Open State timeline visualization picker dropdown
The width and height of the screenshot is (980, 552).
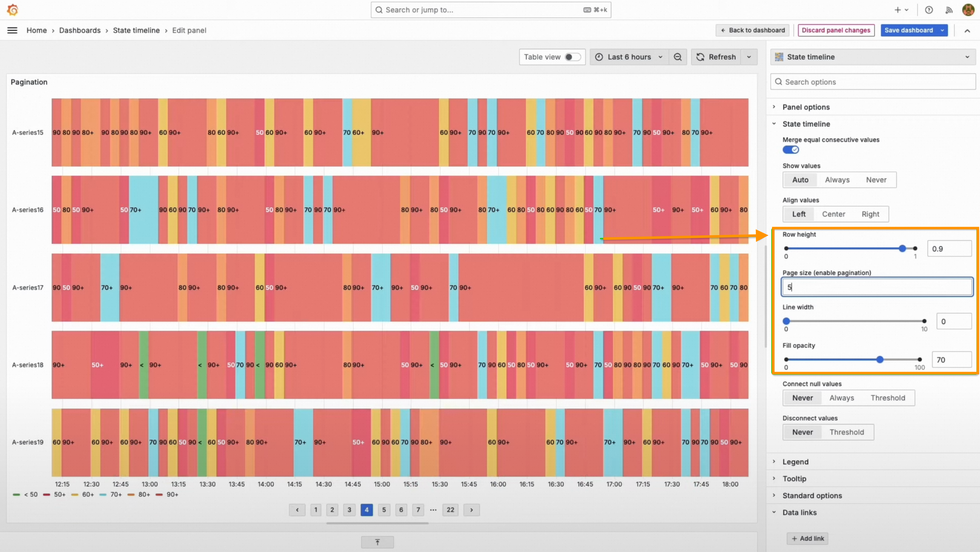tap(873, 57)
